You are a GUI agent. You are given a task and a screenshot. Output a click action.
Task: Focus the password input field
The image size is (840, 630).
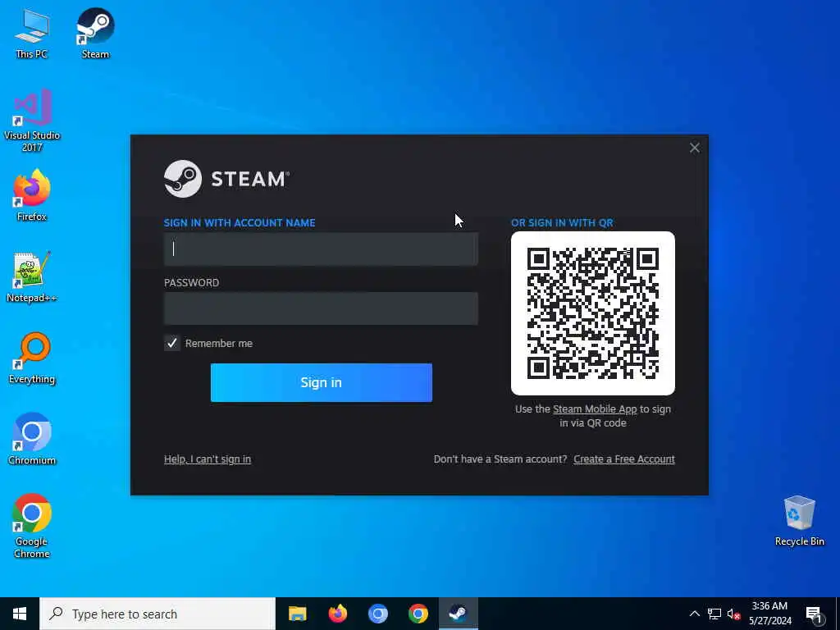click(x=321, y=308)
